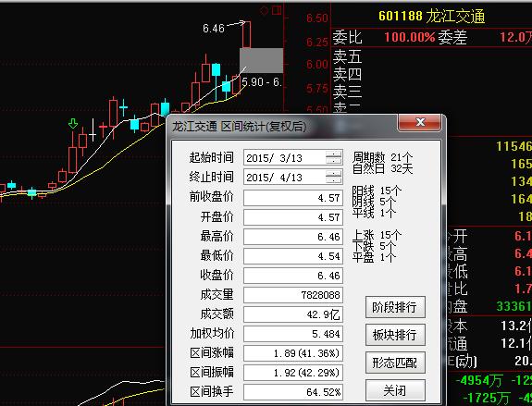Click the 平线 1个 count
The image size is (532, 406).
click(x=374, y=213)
